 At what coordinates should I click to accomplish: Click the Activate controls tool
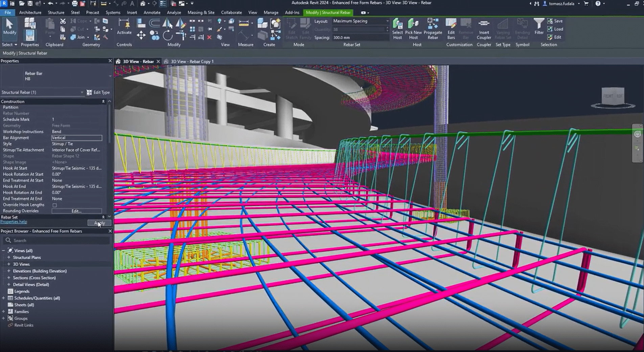pos(124,27)
